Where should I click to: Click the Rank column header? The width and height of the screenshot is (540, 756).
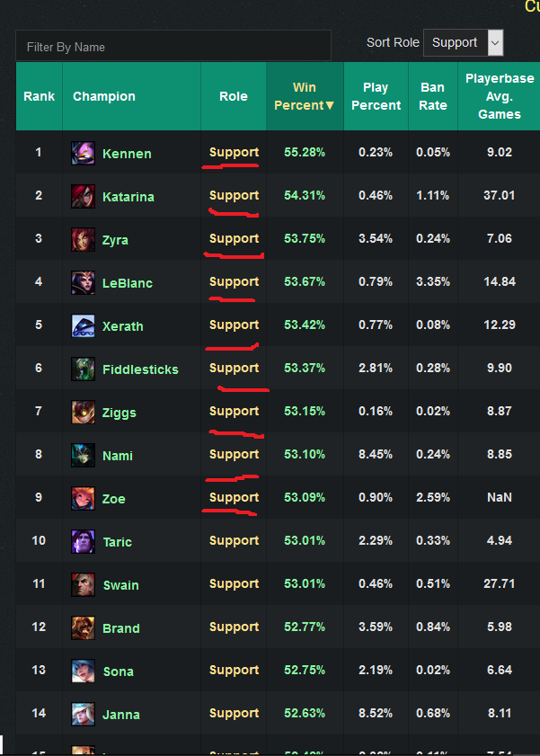[x=39, y=96]
